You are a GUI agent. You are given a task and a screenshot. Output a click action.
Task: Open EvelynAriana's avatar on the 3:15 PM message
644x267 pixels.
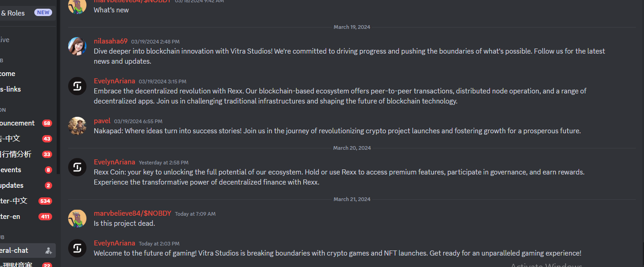[x=77, y=86]
